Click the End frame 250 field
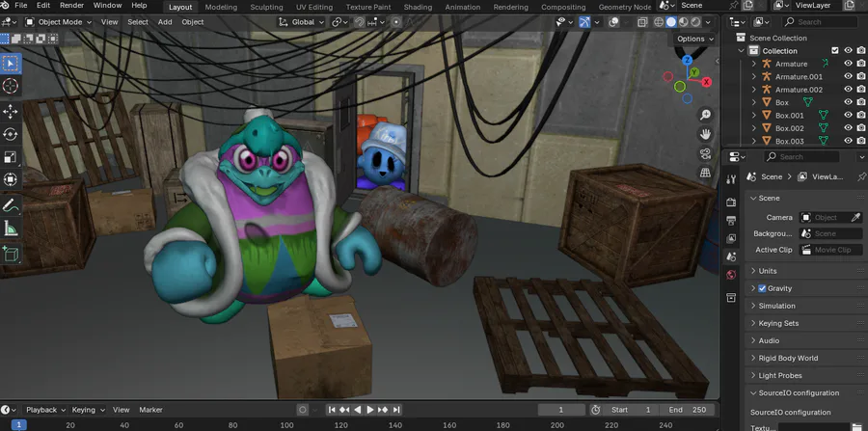 click(690, 410)
